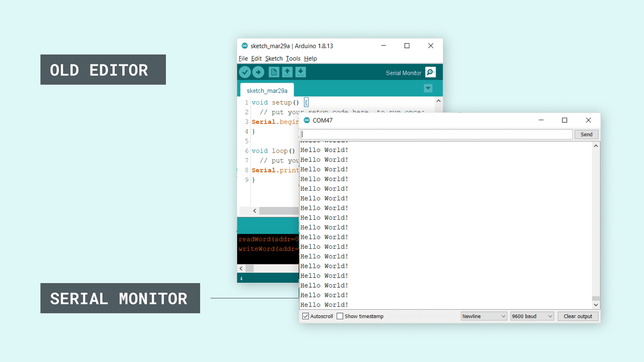This screenshot has height=362, width=644.
Task: Open the 9600 baud rate dropdown
Action: [532, 316]
